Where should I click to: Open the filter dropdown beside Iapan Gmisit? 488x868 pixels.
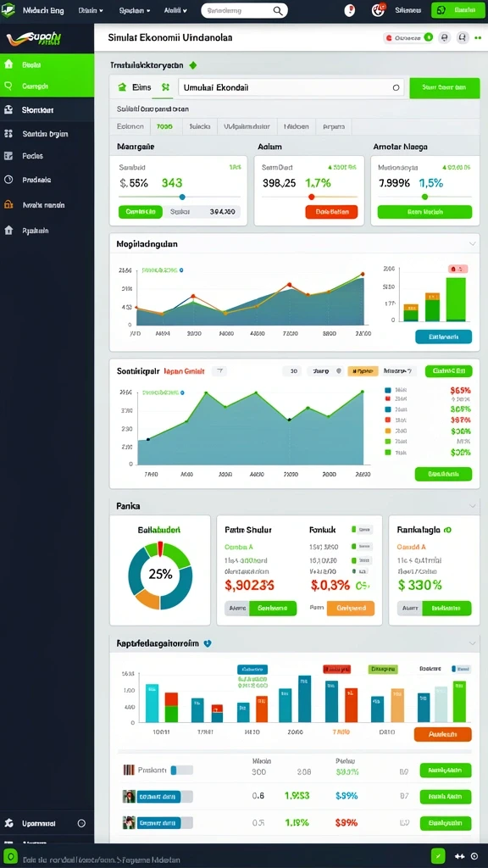pyautogui.click(x=219, y=371)
